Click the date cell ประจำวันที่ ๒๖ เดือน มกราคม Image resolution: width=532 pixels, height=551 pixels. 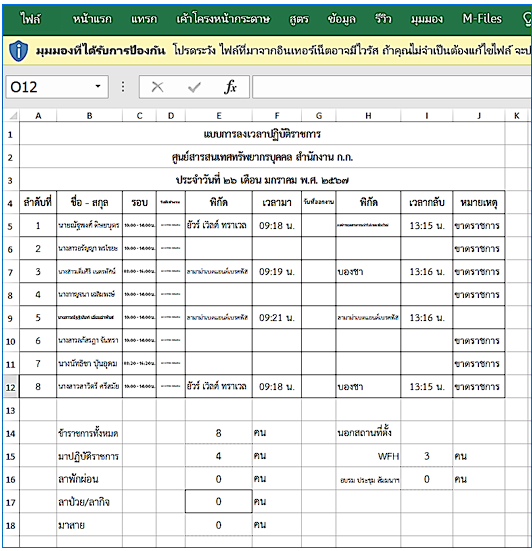point(262,180)
